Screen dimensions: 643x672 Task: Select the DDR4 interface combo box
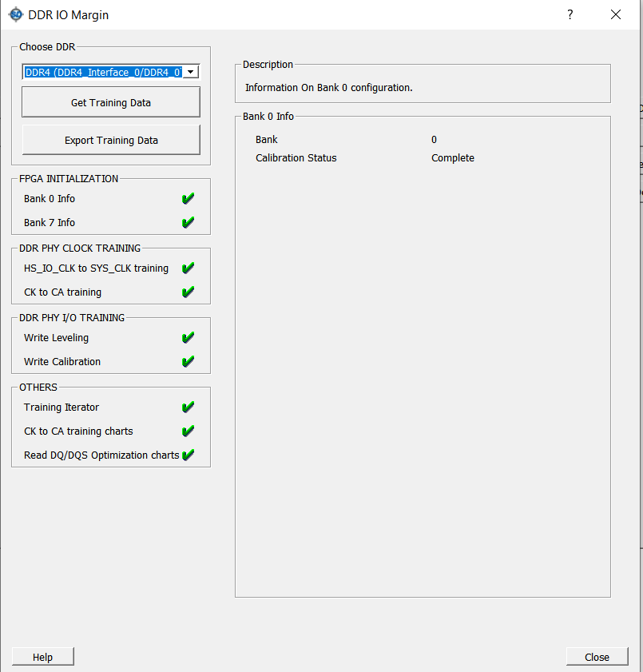(x=103, y=72)
